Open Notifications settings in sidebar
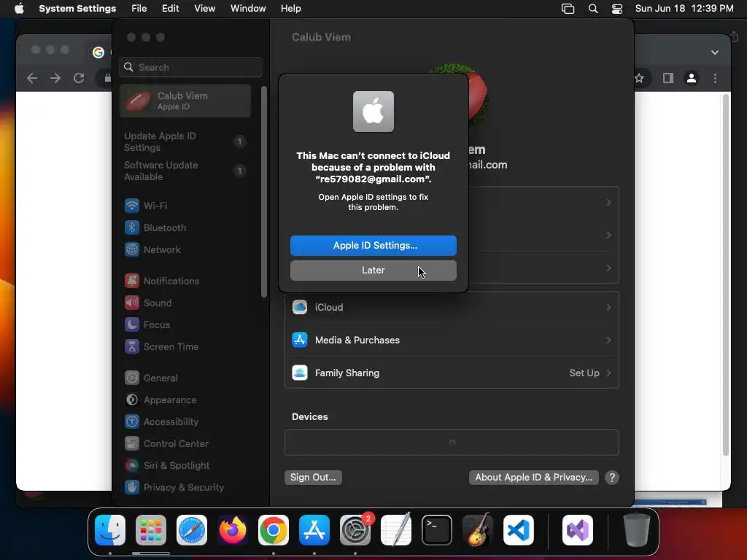The height and width of the screenshot is (560, 747). click(162, 281)
